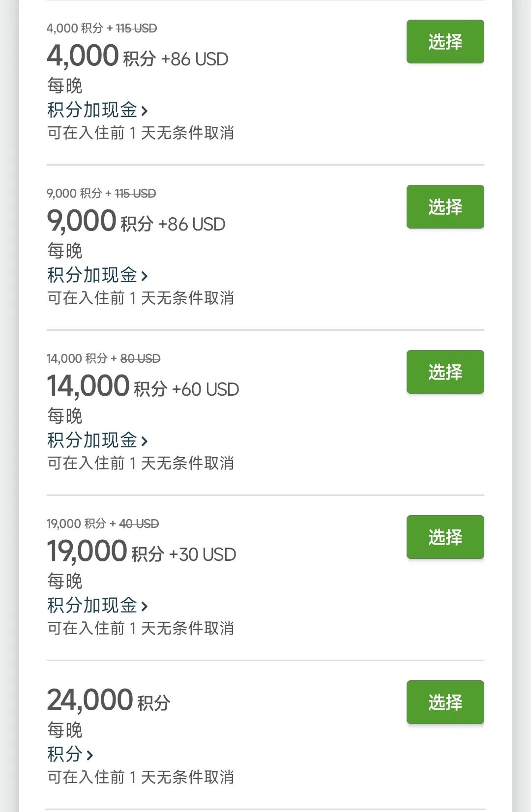The width and height of the screenshot is (531, 812).
Task: Click the 14,000 积分 +60 USD price text
Action: (143, 387)
